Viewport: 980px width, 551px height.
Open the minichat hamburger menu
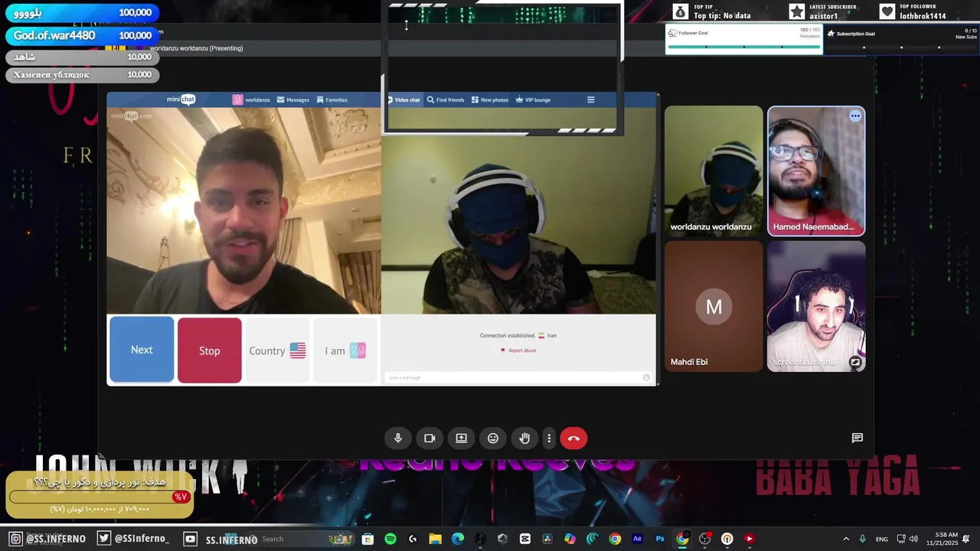click(x=590, y=99)
